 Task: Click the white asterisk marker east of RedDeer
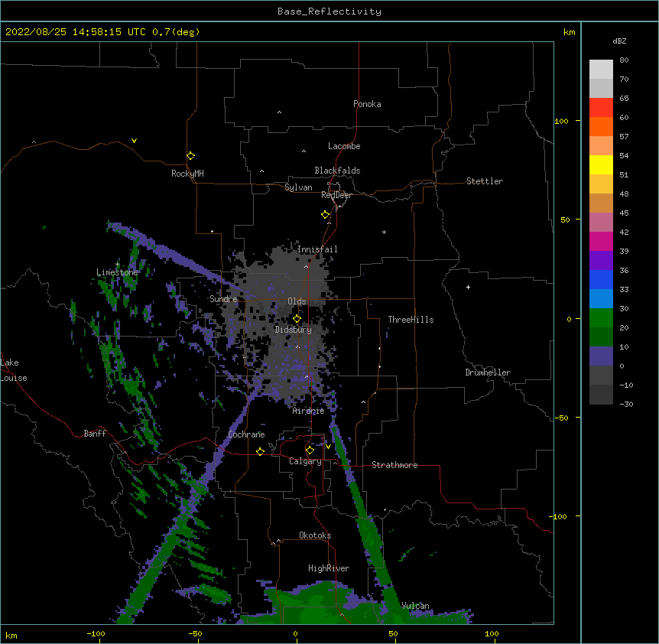384,232
